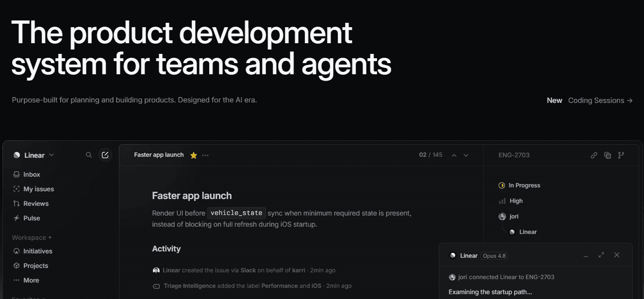
Task: Click Linear logo in agent panel header
Action: (x=453, y=256)
